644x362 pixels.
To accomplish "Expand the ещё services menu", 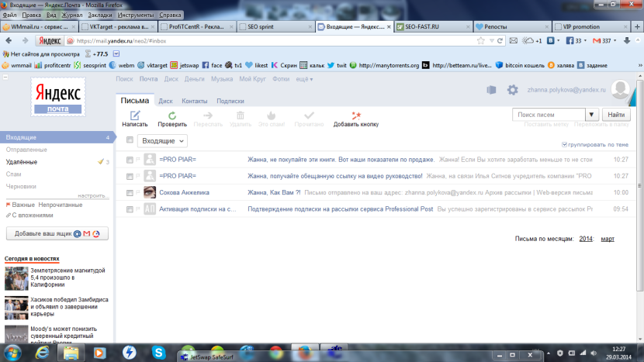I will [303, 79].
